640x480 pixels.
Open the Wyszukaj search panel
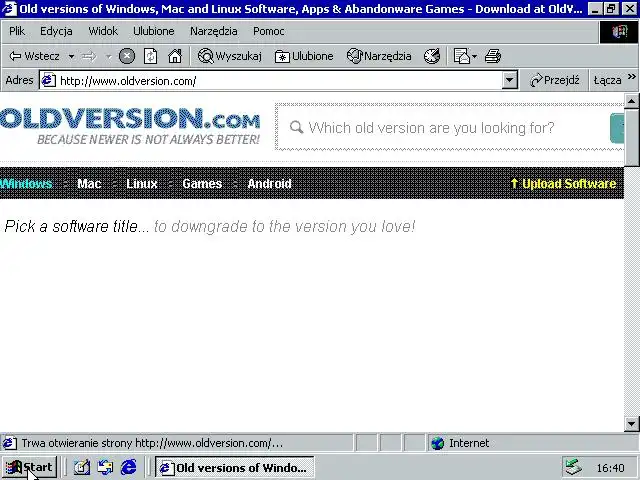pyautogui.click(x=229, y=56)
